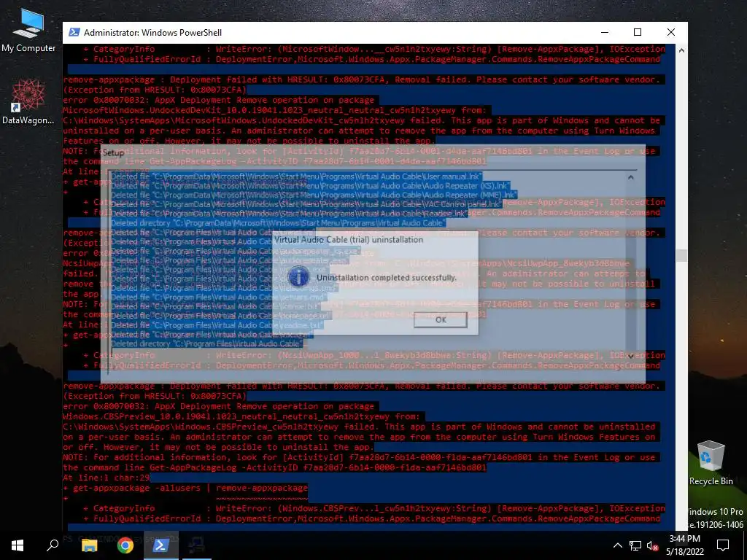Minimize the PowerShell window
The height and width of the screenshot is (560, 747).
pos(605,32)
